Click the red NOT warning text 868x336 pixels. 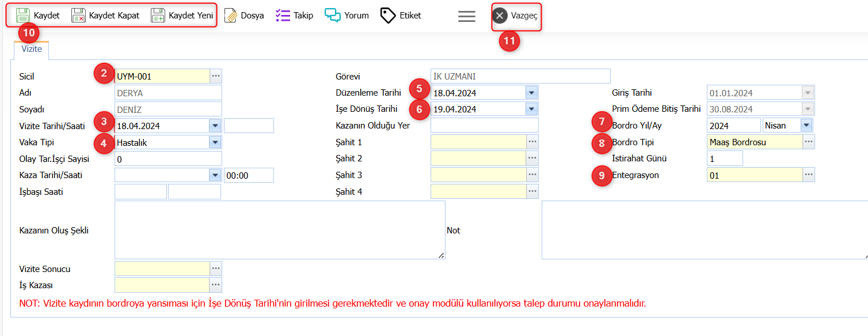click(333, 303)
